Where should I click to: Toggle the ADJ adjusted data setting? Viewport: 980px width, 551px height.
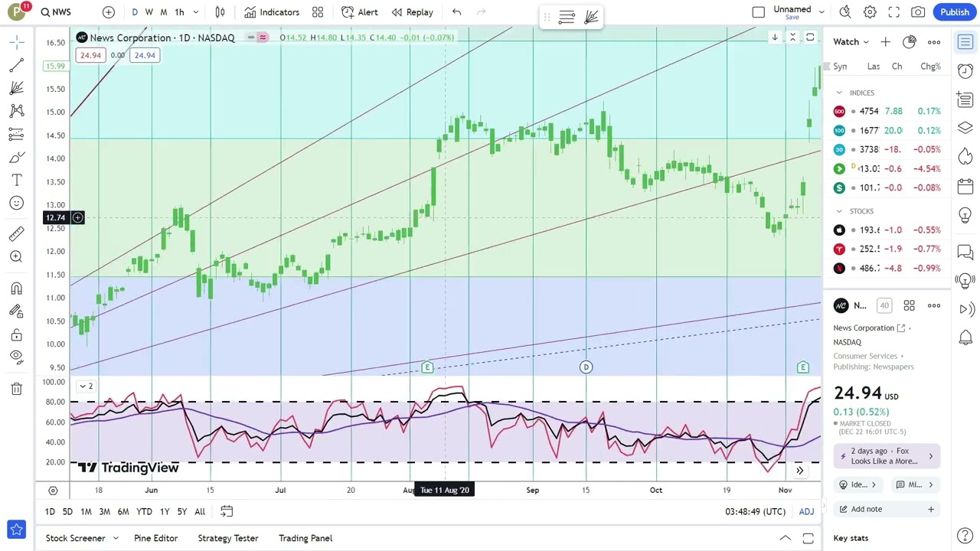click(806, 511)
